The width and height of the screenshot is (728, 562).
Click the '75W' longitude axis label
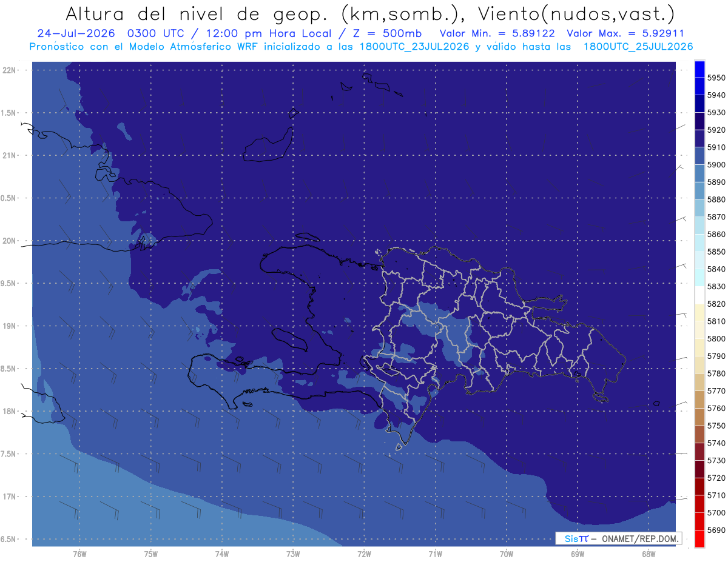click(151, 554)
